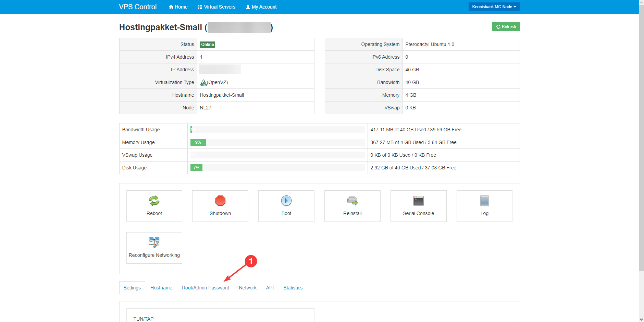Click the green Online status badge
The height and width of the screenshot is (322, 644).
[208, 45]
